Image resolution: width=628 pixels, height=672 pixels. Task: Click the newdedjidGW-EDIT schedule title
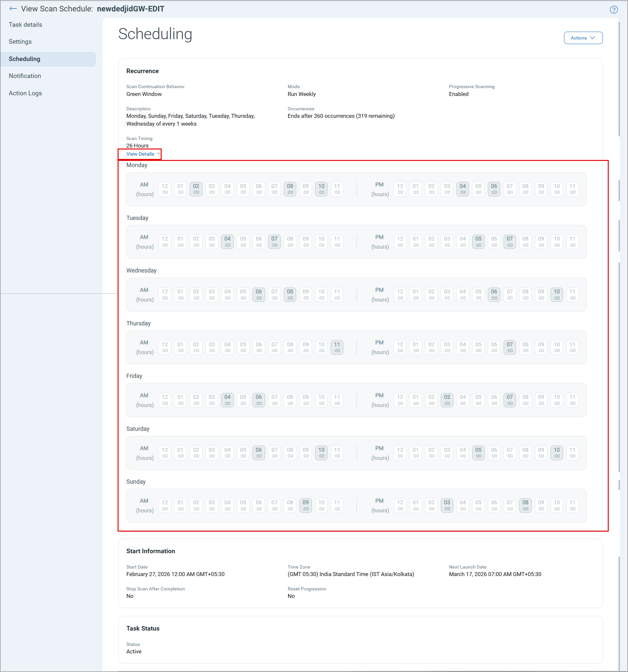130,9
